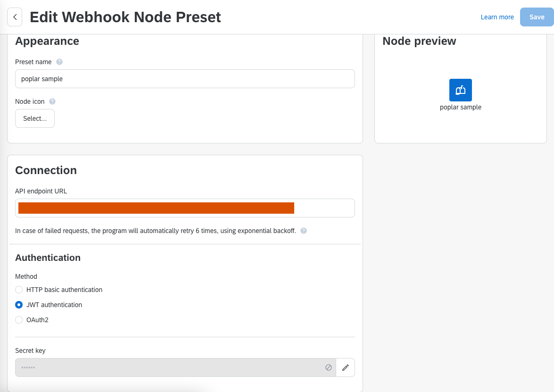Open the Learn more link
Screen dimensions: 554x392
[497, 17]
